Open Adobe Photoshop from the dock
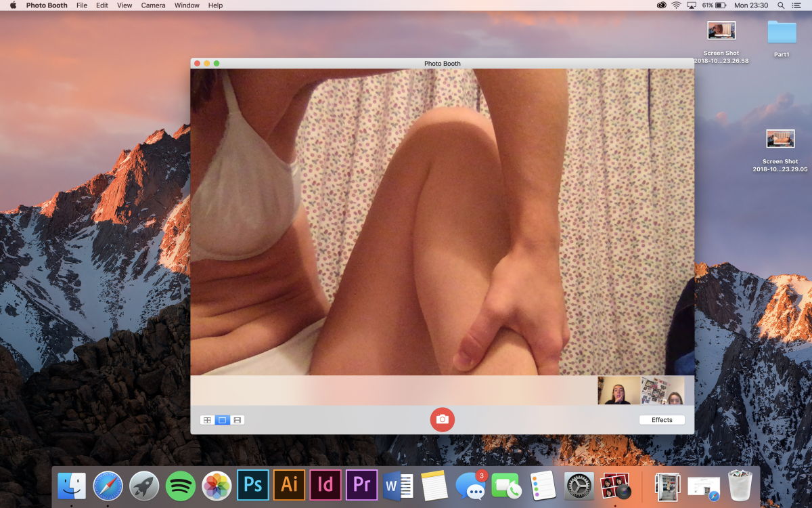The image size is (812, 508). click(x=253, y=486)
